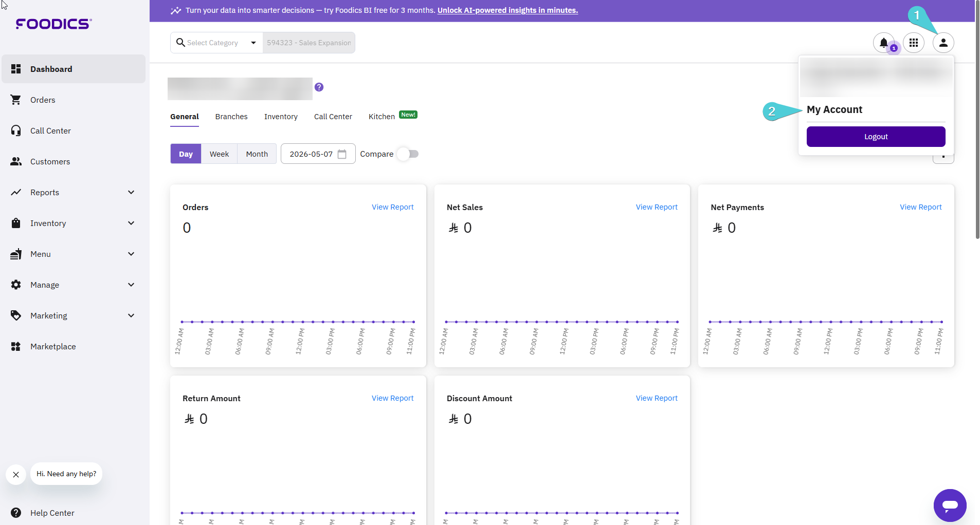The height and width of the screenshot is (525, 980).
Task: Click the Discount Amount card title
Action: pyautogui.click(x=479, y=398)
